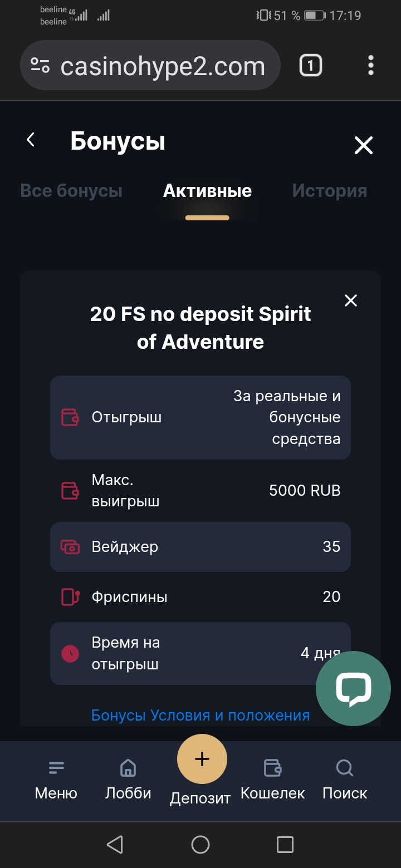401x868 pixels.
Task: Dismiss the 20 FS no deposit bonus card
Action: [x=351, y=300]
